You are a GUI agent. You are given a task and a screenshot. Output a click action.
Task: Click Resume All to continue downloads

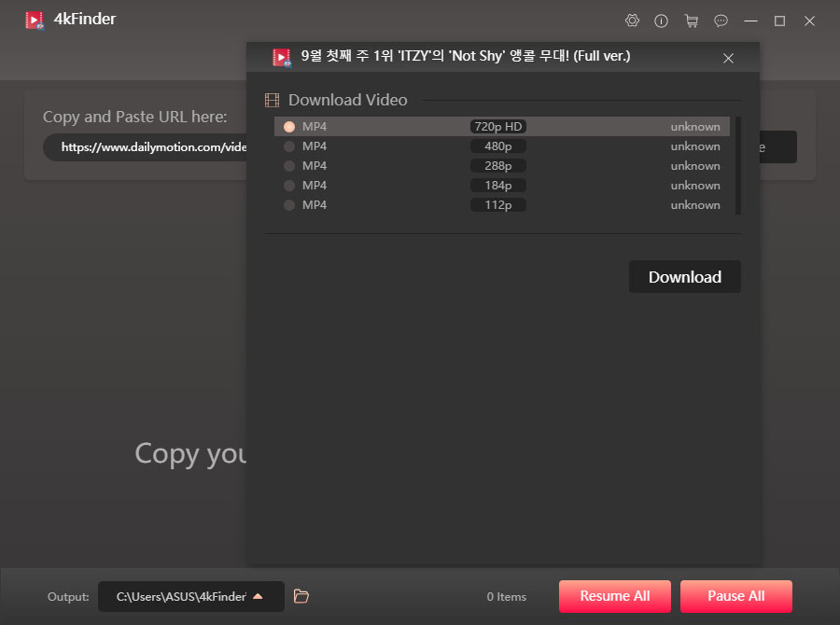(614, 596)
